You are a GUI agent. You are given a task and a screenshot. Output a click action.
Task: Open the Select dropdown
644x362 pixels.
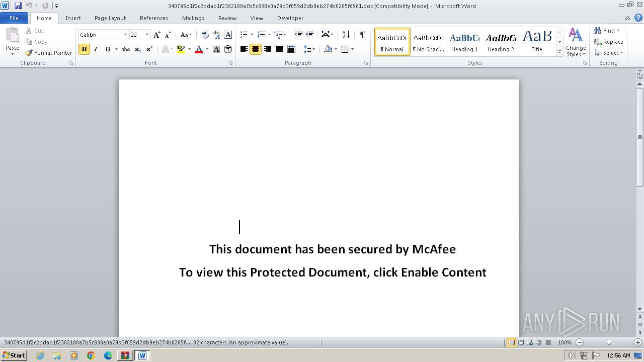608,53
